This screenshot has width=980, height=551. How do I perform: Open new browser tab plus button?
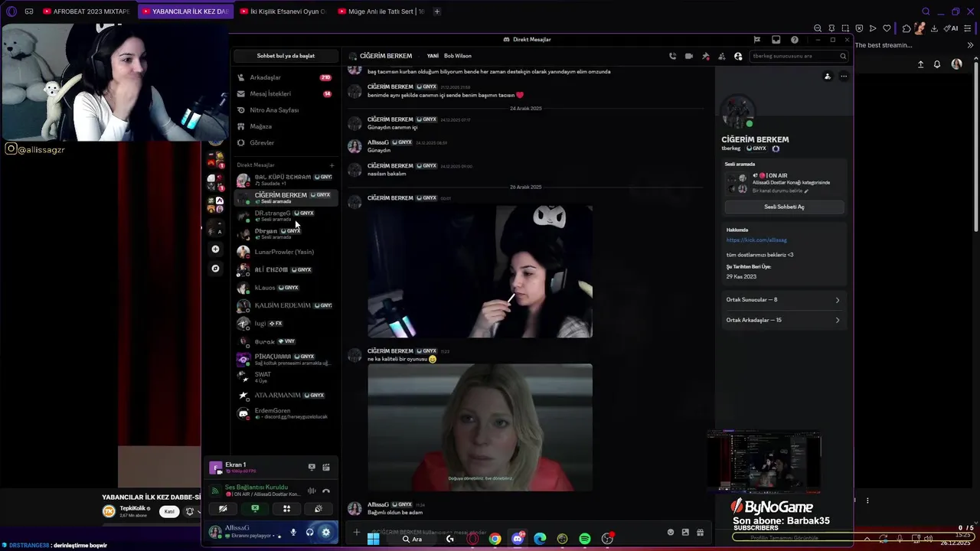tap(437, 11)
